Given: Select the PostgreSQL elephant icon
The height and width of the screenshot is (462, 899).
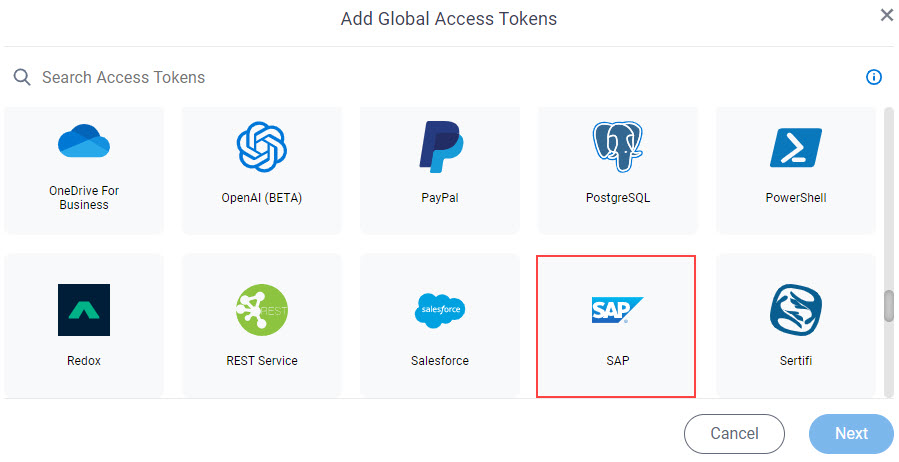Looking at the screenshot, I should pos(617,147).
